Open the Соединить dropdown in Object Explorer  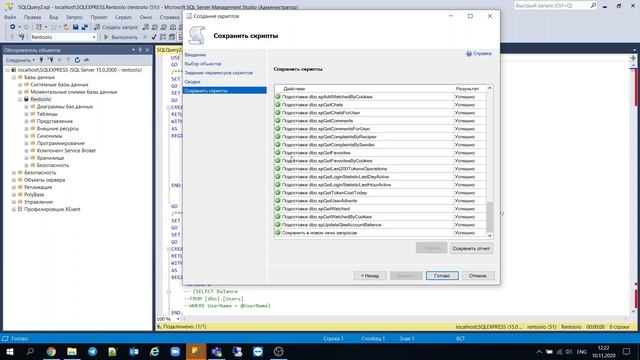pos(20,60)
